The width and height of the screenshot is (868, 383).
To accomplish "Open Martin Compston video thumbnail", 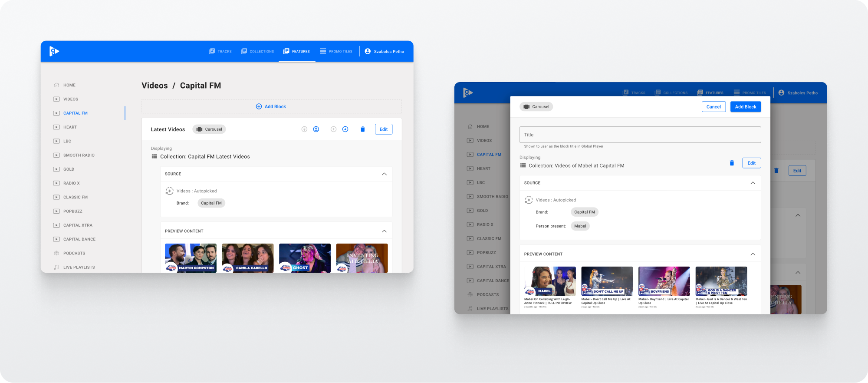I will click(x=191, y=258).
